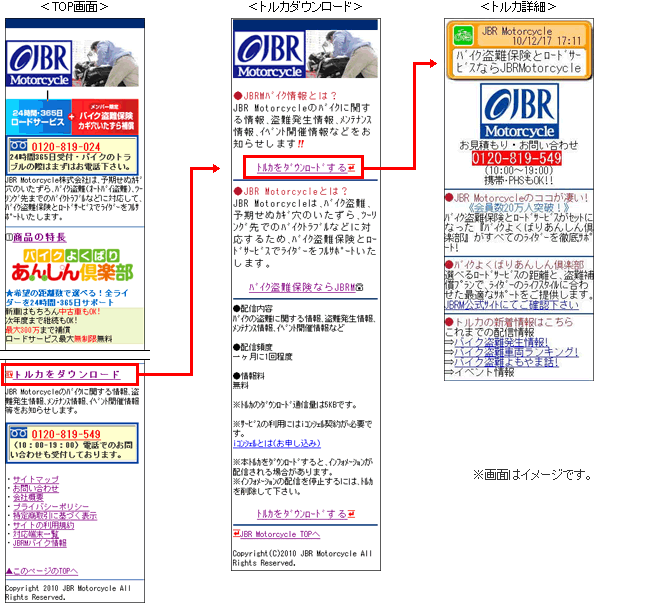Call the phone number 0120-819-024

coord(66,147)
